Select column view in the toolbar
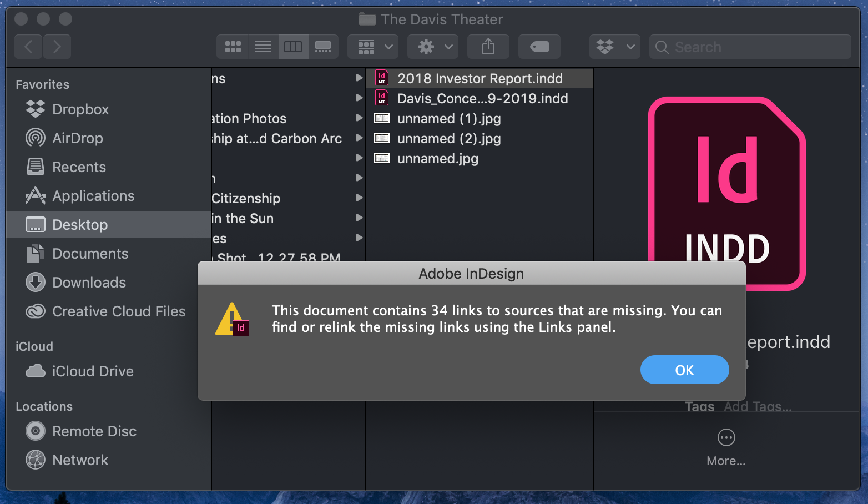This screenshot has width=868, height=504. [293, 47]
